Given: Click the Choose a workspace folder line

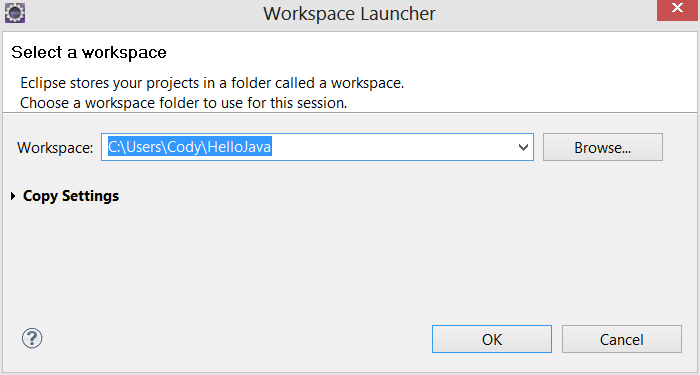Looking at the screenshot, I should click(x=183, y=103).
